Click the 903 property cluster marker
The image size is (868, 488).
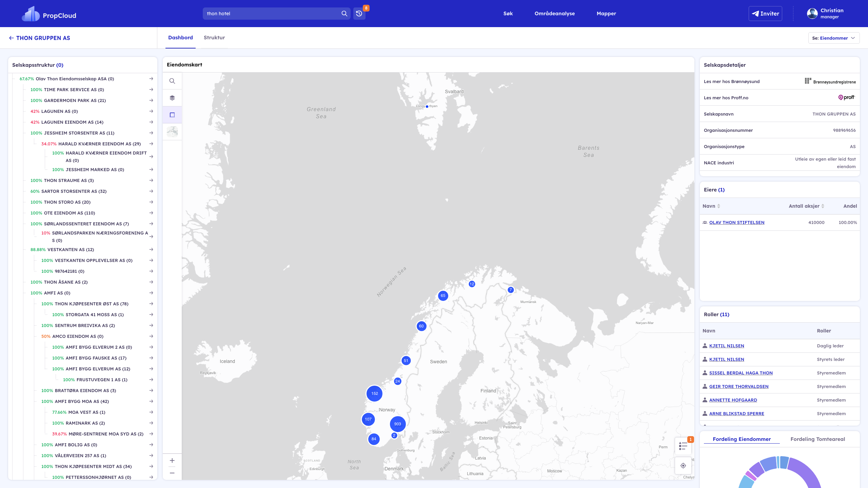(398, 424)
